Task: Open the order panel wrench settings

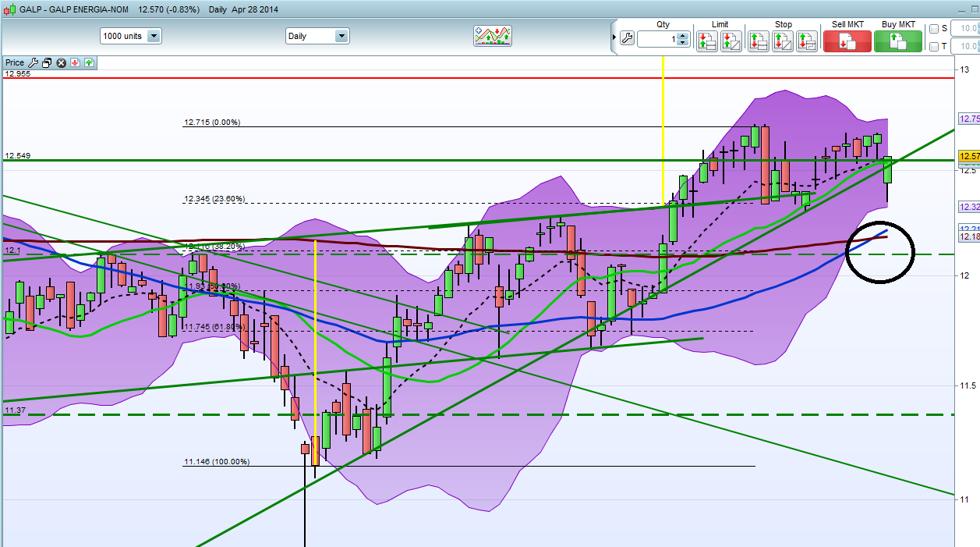Action: point(627,38)
